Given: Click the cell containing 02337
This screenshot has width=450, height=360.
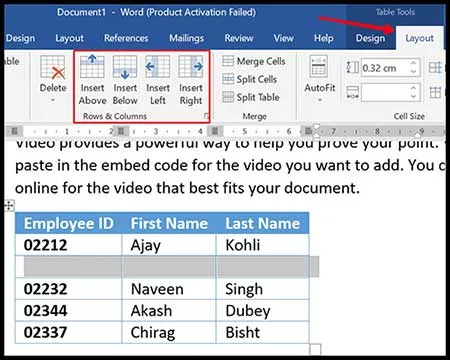Looking at the screenshot, I should click(68, 332).
